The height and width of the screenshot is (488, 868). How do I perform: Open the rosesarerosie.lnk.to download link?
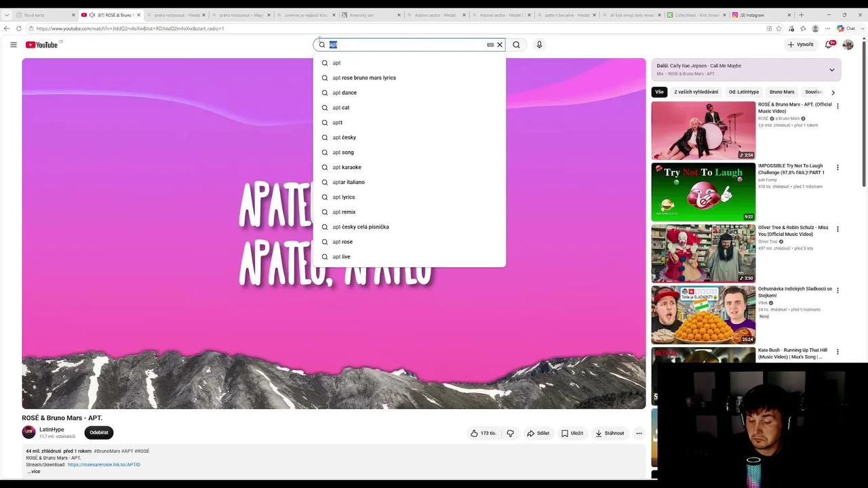click(x=104, y=465)
